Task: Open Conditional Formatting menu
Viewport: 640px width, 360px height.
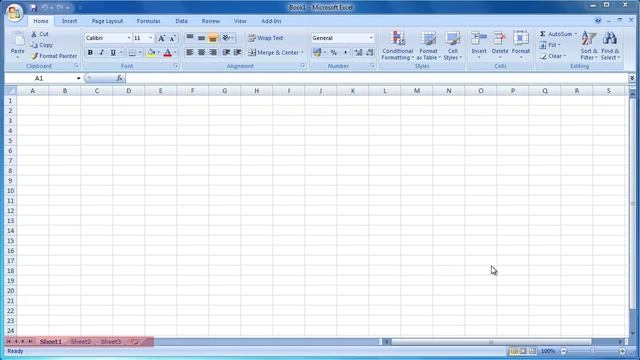Action: (398, 46)
